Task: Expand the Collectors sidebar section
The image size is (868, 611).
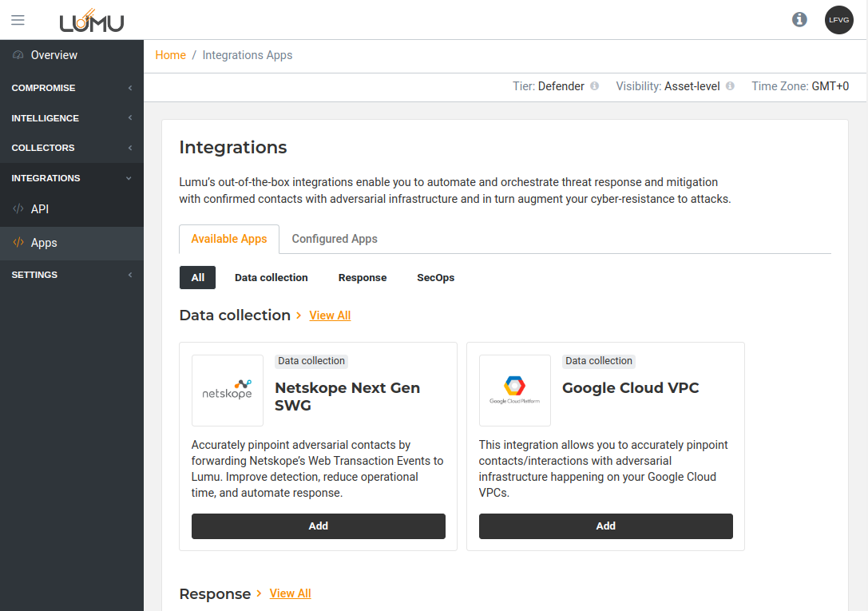Action: pyautogui.click(x=72, y=148)
